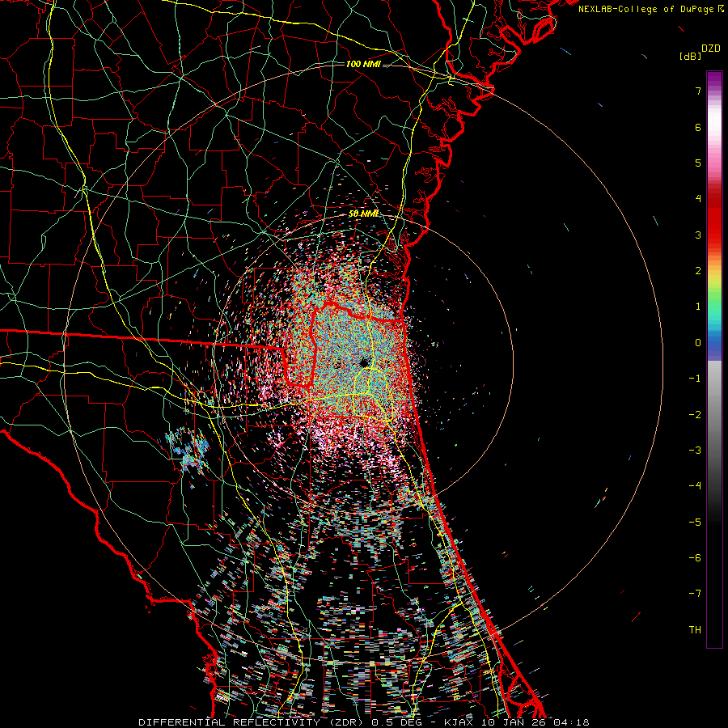Click the -3 value on the color scale
The image size is (728, 728).
click(x=695, y=451)
